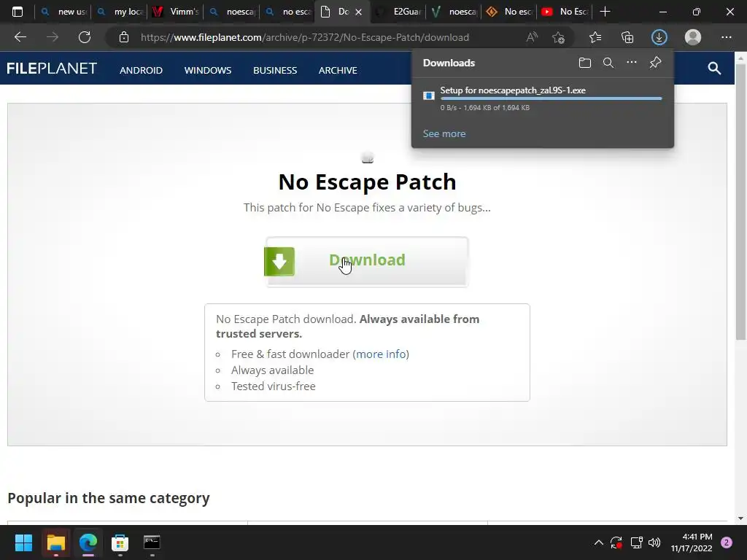Switch to the Vimm's tab
Screen dimensions: 747x560
click(175, 12)
